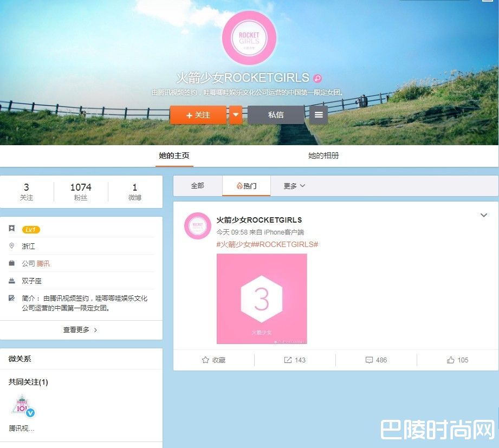The height and width of the screenshot is (448, 499).
Task: Click the Lv1 level badge
Action: tap(31, 229)
